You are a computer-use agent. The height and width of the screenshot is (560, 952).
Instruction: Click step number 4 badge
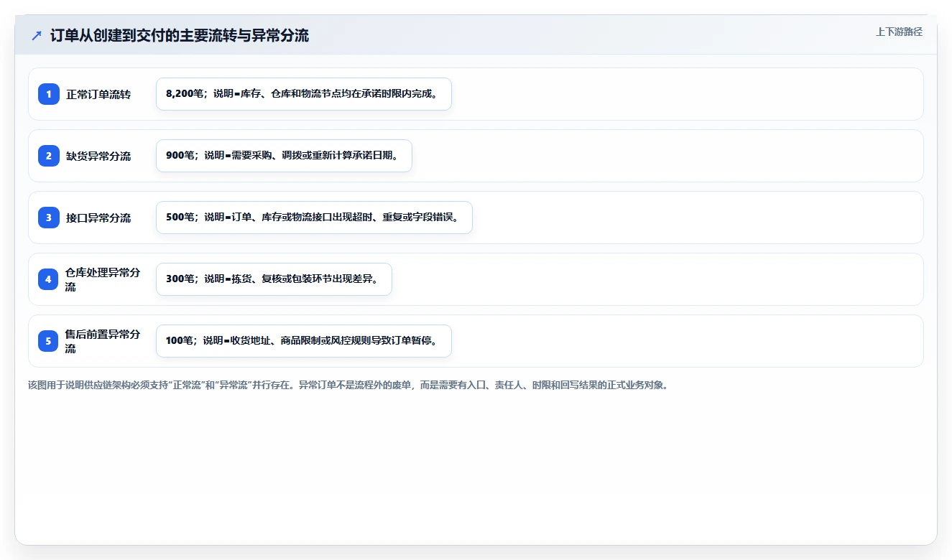pyautogui.click(x=49, y=279)
